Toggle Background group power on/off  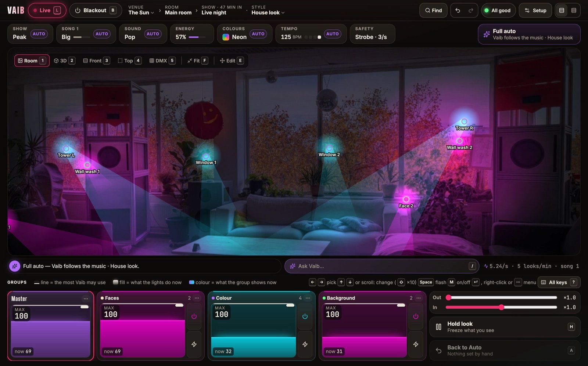416,316
